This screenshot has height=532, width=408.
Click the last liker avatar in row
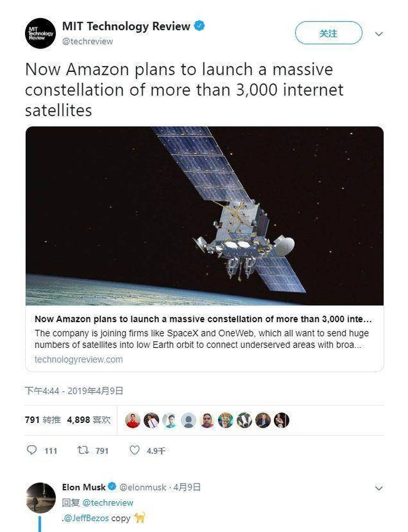(x=282, y=420)
